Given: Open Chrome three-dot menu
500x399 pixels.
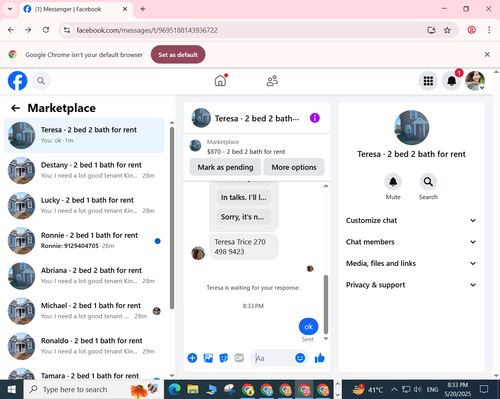Looking at the screenshot, I should [489, 30].
